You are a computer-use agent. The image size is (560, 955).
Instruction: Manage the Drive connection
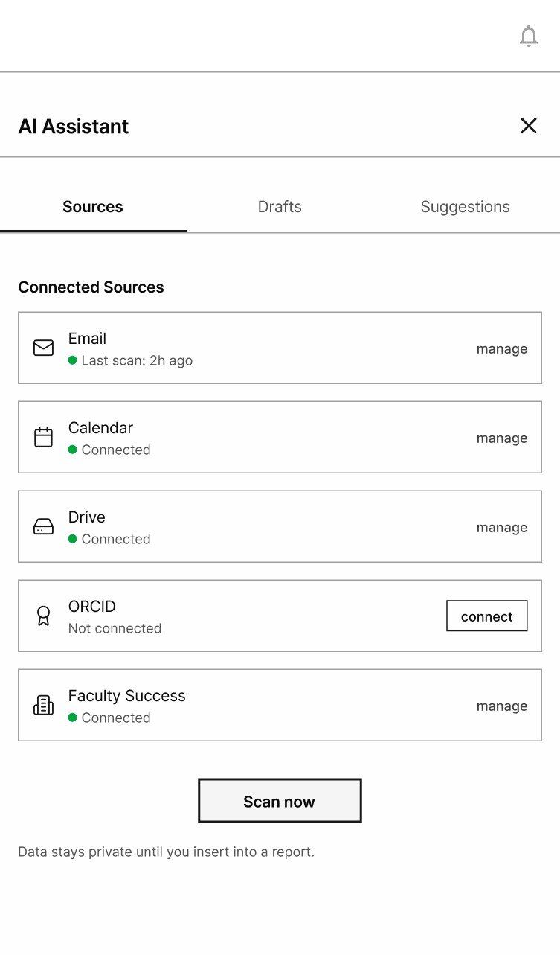[502, 528]
